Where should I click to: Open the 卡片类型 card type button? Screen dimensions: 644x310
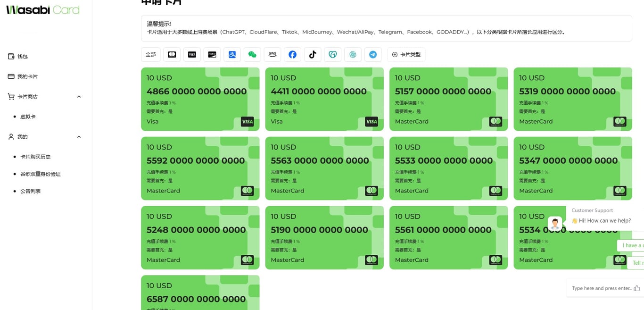point(406,55)
